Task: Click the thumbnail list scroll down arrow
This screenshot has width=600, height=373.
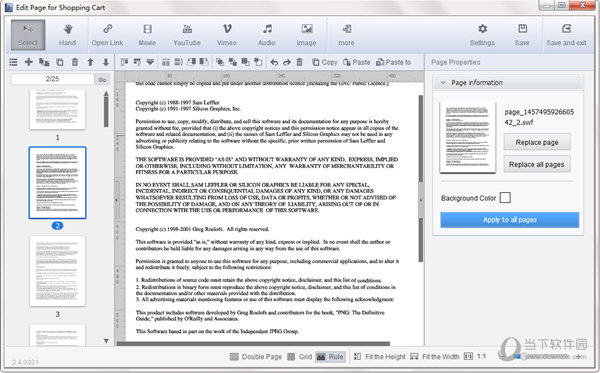Action: pyautogui.click(x=106, y=340)
